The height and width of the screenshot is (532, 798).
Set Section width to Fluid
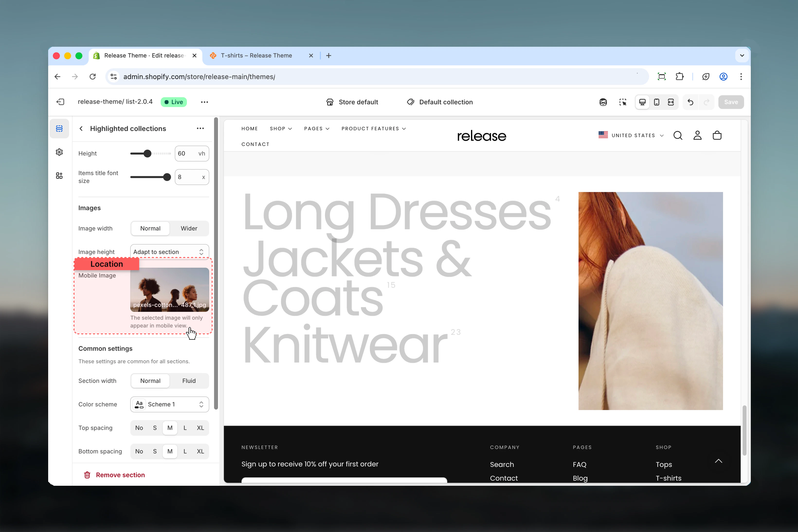click(x=189, y=381)
